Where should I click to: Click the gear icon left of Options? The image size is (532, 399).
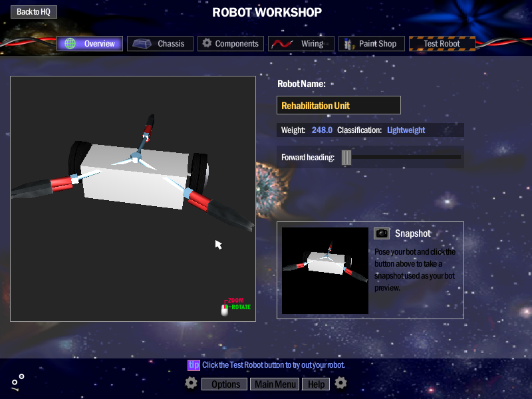pos(191,383)
